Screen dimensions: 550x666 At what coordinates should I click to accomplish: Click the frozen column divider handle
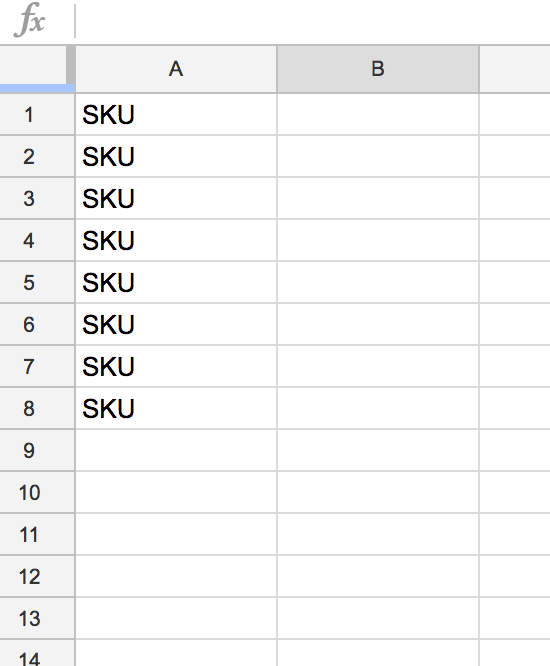(71, 65)
